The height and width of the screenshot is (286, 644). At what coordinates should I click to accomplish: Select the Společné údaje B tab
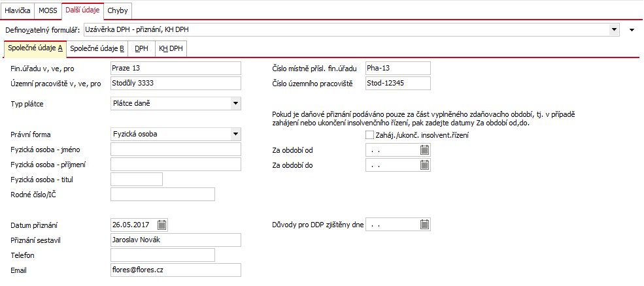click(x=97, y=48)
